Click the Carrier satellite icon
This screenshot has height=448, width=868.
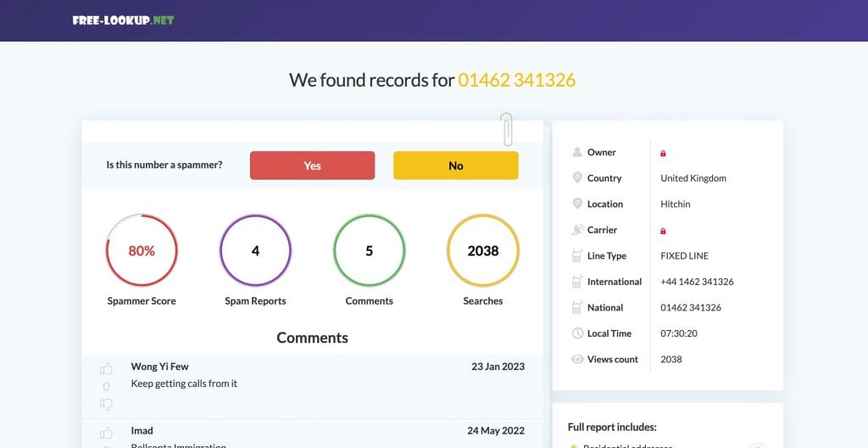pos(577,230)
